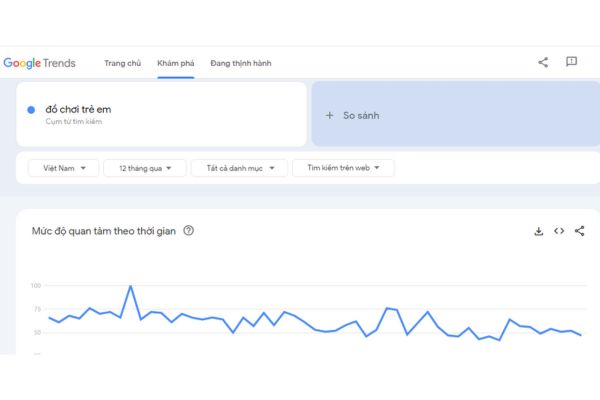Image resolution: width=600 pixels, height=400 pixels.
Task: Open the 12 tháng qua time range dropdown
Action: click(144, 168)
